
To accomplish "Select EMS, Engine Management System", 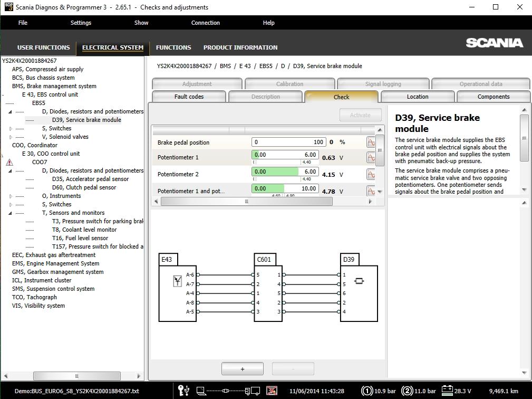I will click(56, 263).
